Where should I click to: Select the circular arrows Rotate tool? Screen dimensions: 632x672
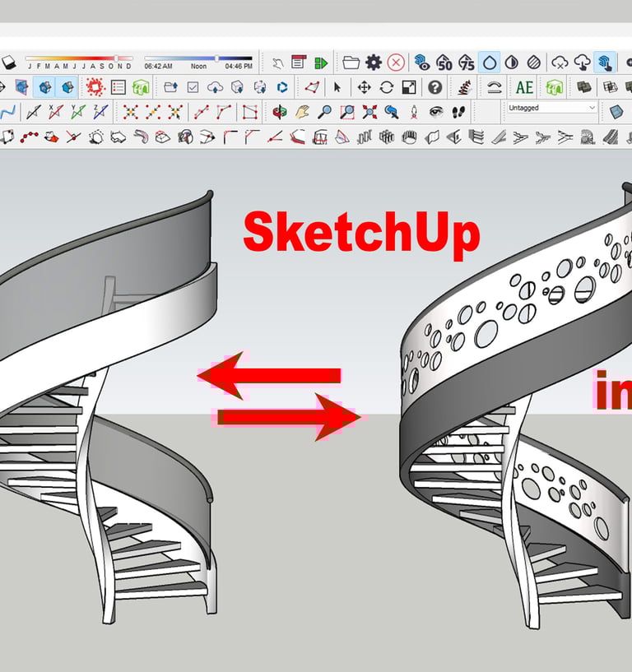(x=386, y=87)
